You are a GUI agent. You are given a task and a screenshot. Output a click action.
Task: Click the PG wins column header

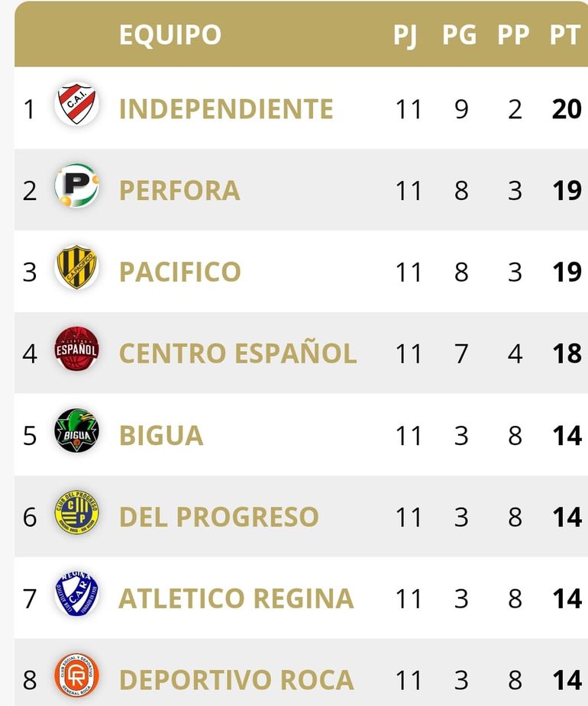pos(459,35)
